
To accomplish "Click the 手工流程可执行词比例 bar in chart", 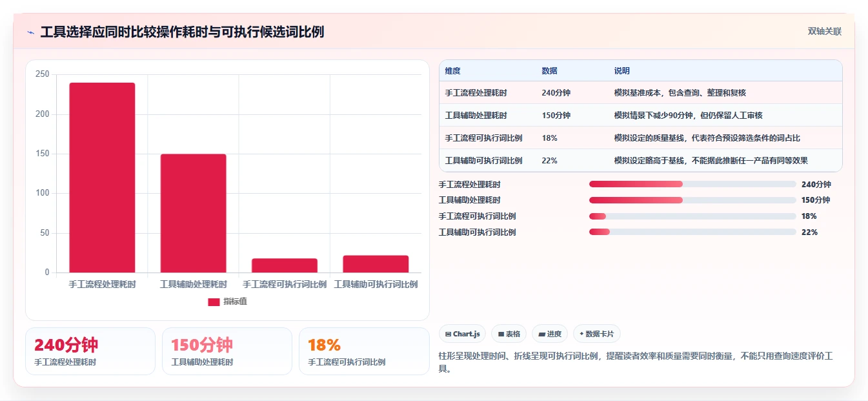I will [285, 265].
